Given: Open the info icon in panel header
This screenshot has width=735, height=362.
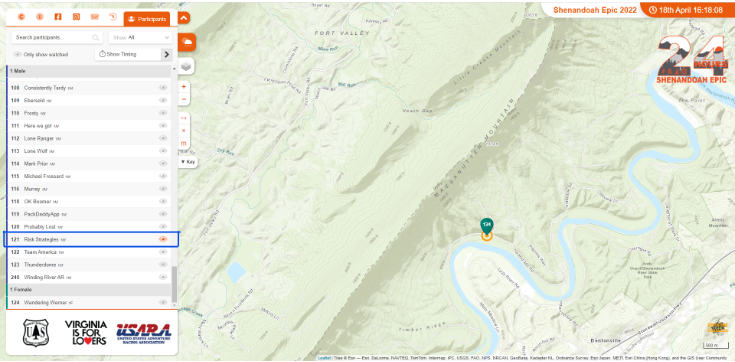Looking at the screenshot, I should [40, 17].
